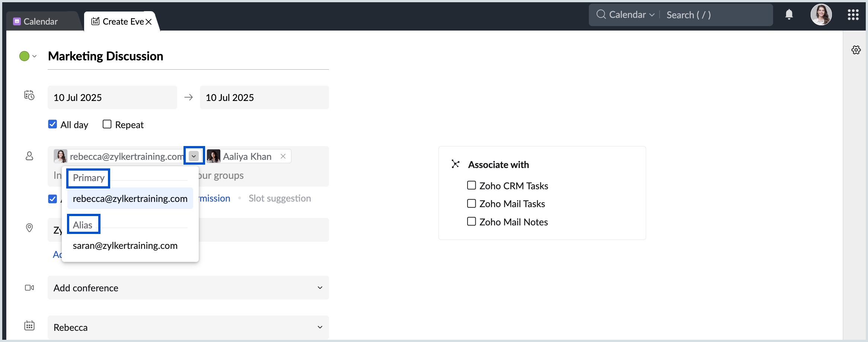Expand the Add conference dropdown
Viewport: 868px width, 342px height.
[320, 288]
